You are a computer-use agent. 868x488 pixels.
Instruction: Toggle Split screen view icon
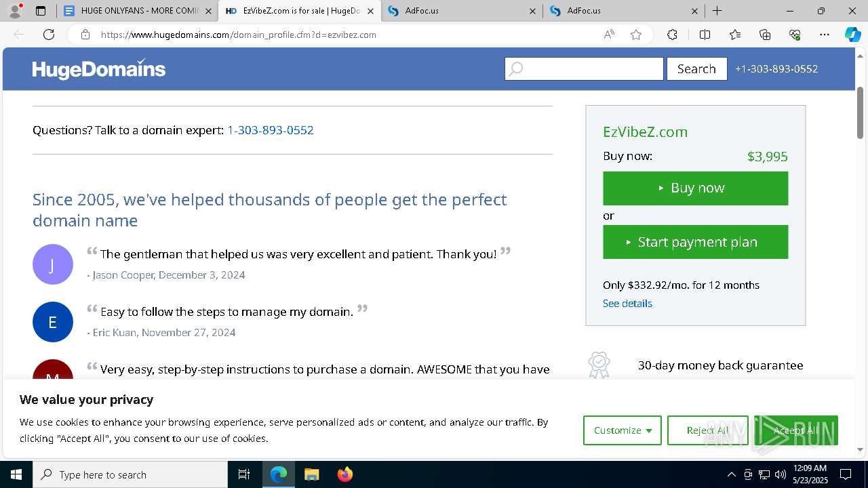(705, 35)
